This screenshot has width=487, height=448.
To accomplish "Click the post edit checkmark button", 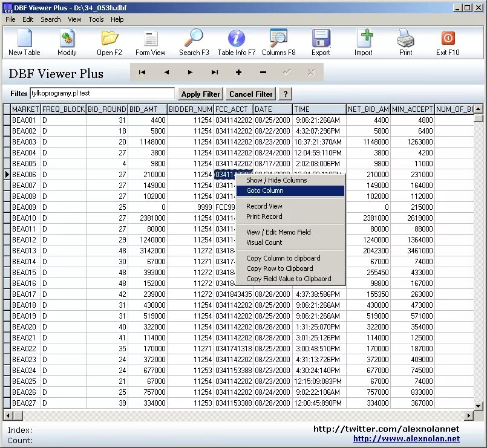I will 287,73.
